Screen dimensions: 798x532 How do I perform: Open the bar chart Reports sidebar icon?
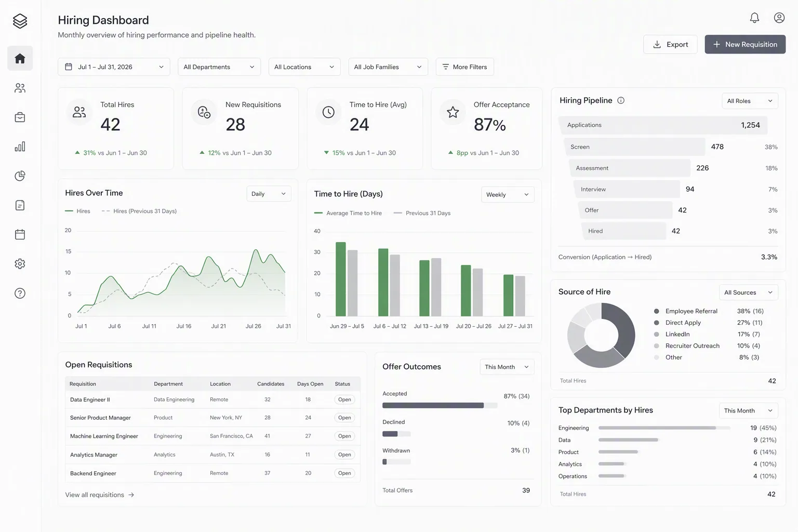(20, 147)
